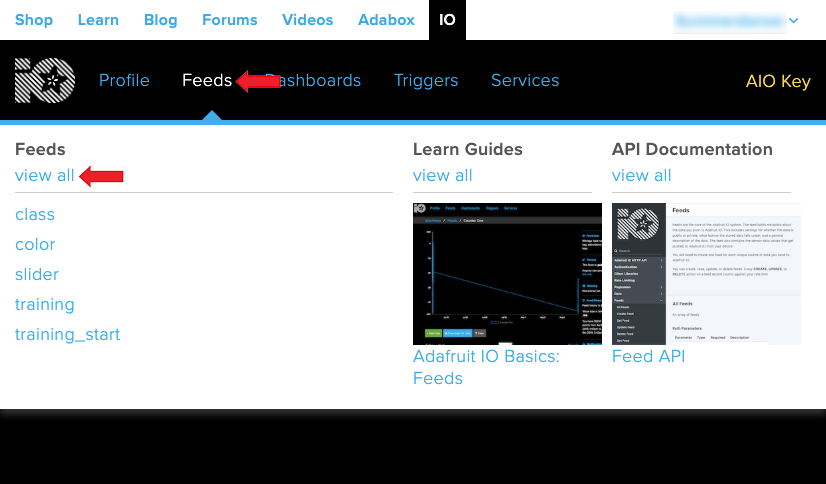Viewport: 826px width, 484px height.
Task: Click view all under Feeds
Action: 45,175
